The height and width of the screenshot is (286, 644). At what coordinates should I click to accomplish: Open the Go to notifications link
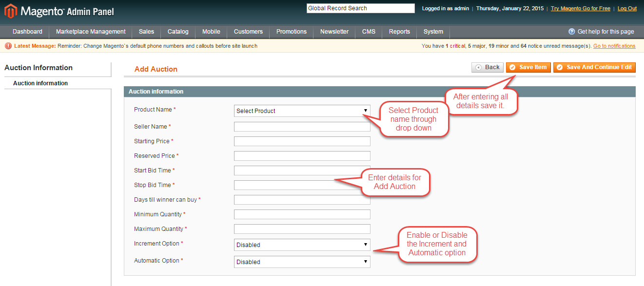614,46
